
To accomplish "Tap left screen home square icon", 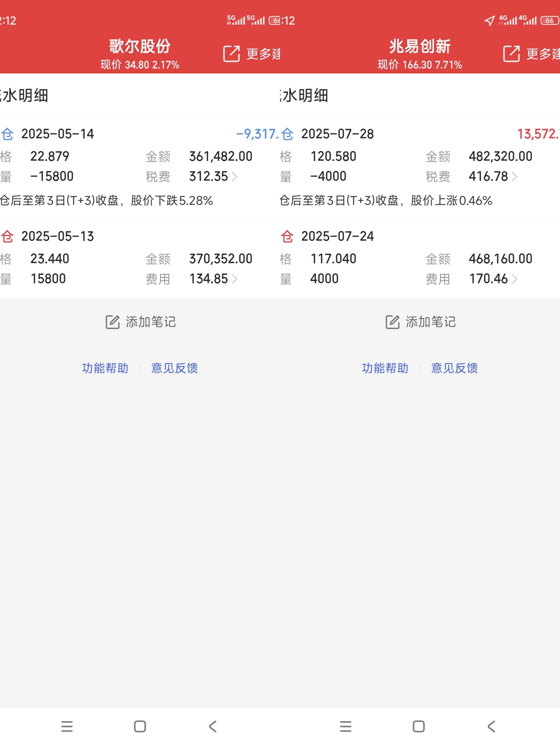I will [x=140, y=727].
